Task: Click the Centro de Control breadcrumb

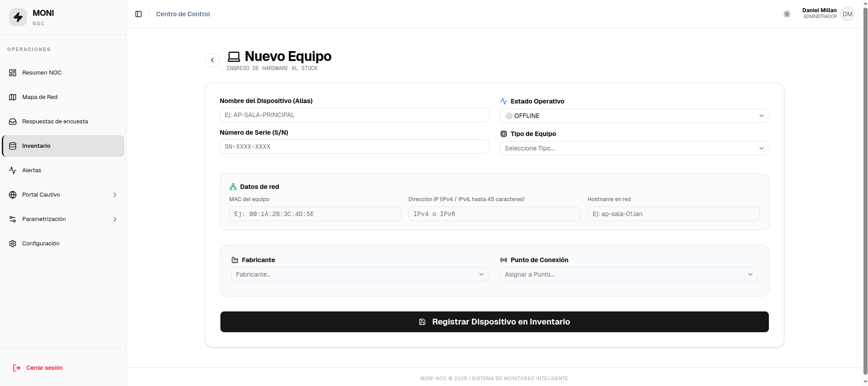Action: click(183, 14)
